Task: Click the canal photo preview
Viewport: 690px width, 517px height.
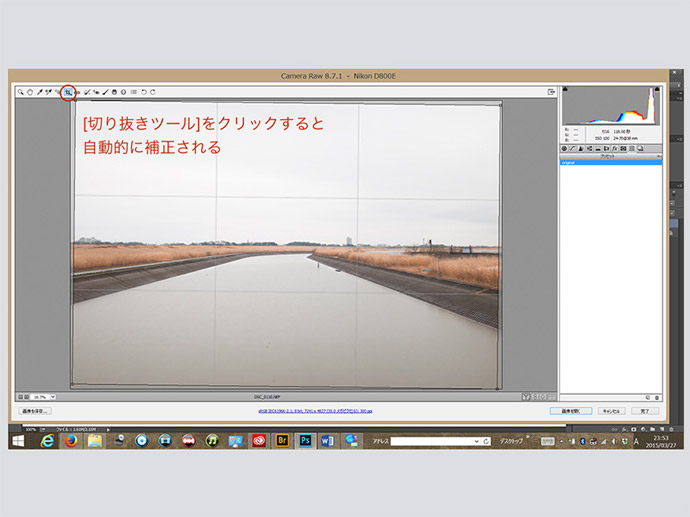Action: tap(286, 245)
